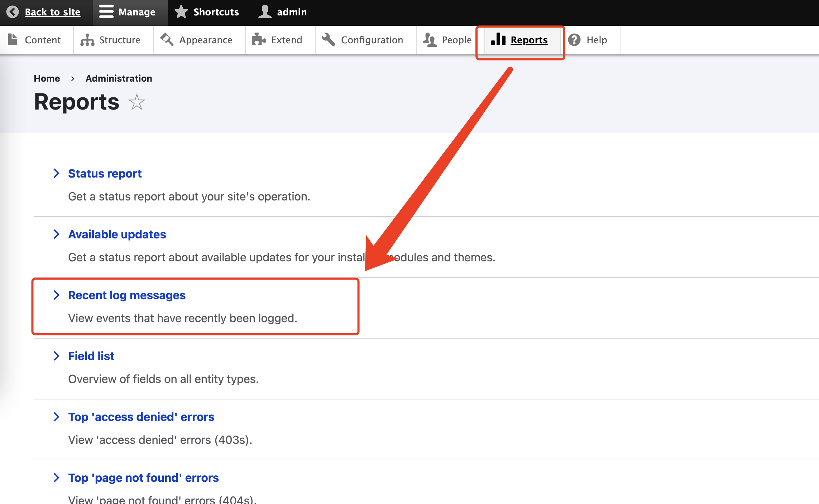
Task: Open the Content page icon tab
Action: tap(13, 40)
